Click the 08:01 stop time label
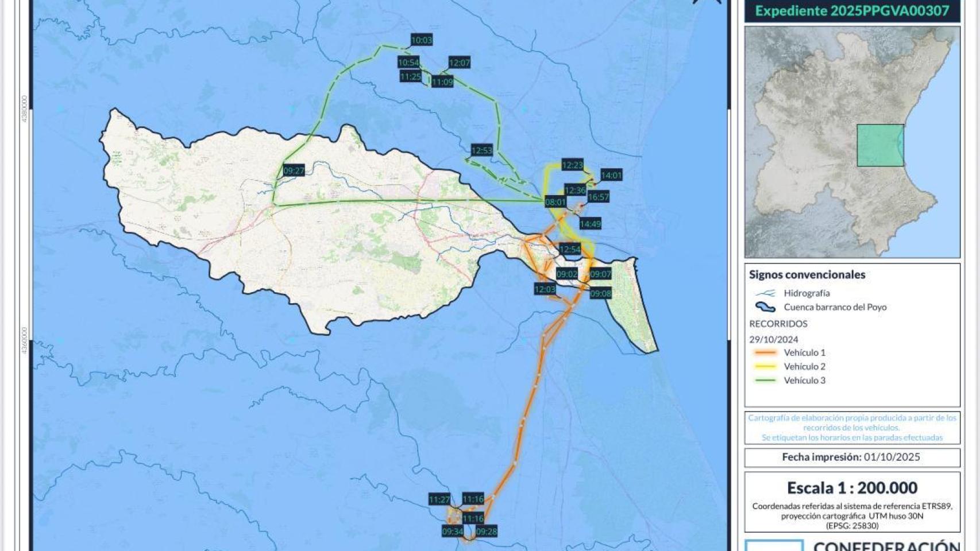The height and width of the screenshot is (551, 980). click(x=555, y=202)
